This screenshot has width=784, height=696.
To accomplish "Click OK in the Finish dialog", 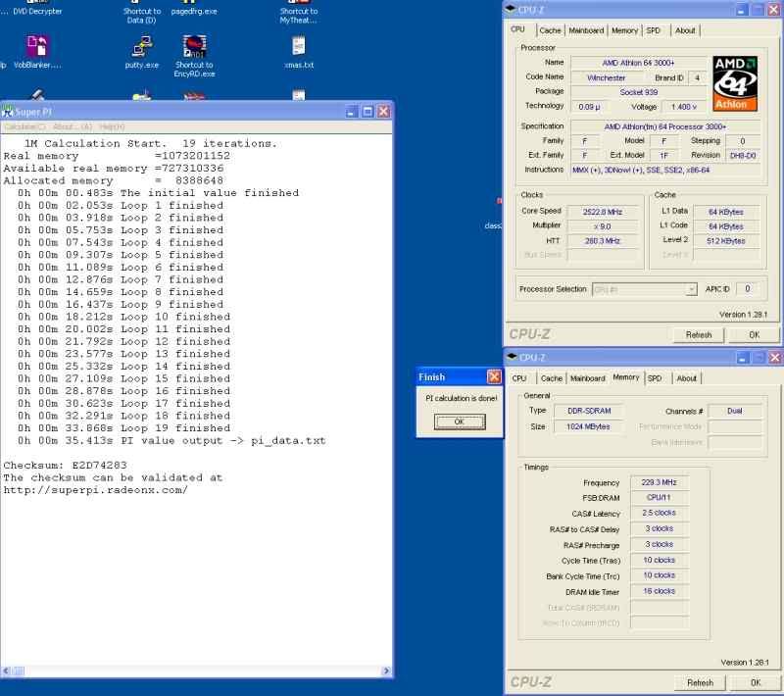I will point(460,422).
